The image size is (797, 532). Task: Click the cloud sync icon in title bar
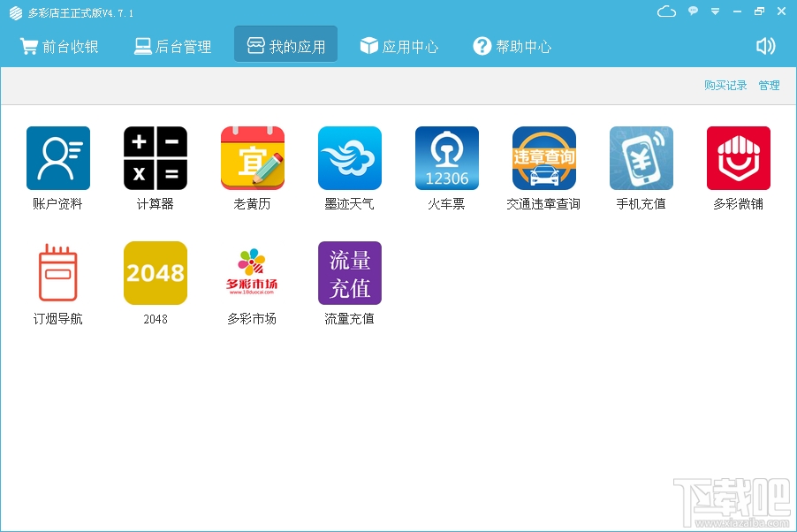point(666,11)
